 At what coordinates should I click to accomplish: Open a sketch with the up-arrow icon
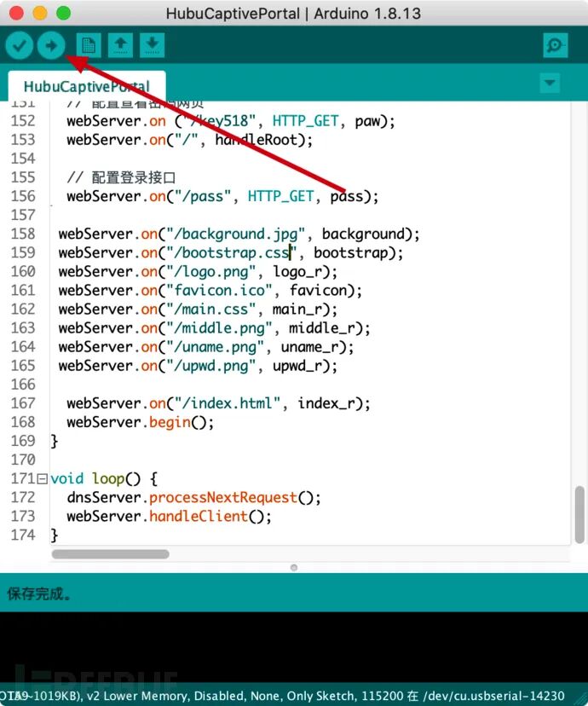(120, 45)
